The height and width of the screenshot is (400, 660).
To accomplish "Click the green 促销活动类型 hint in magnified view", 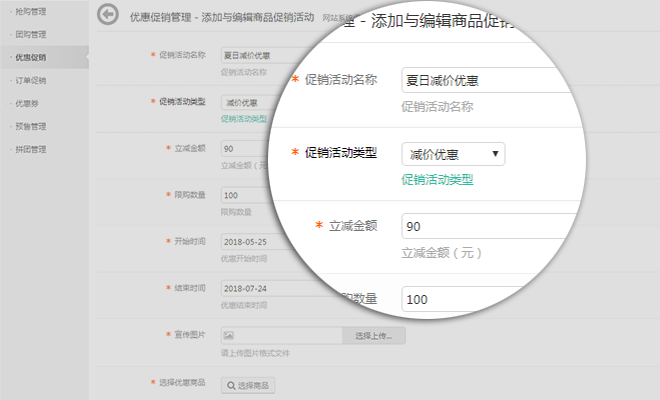I will click(x=437, y=180).
